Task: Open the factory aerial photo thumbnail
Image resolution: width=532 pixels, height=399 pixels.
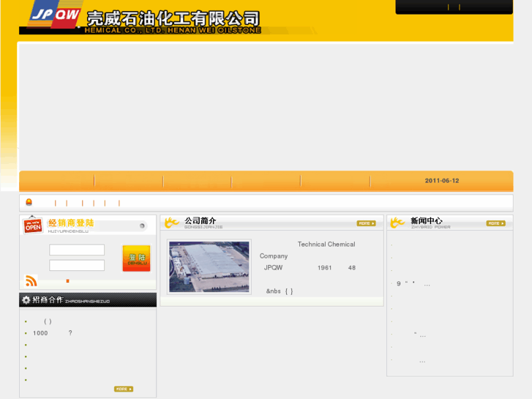Action: pos(209,266)
